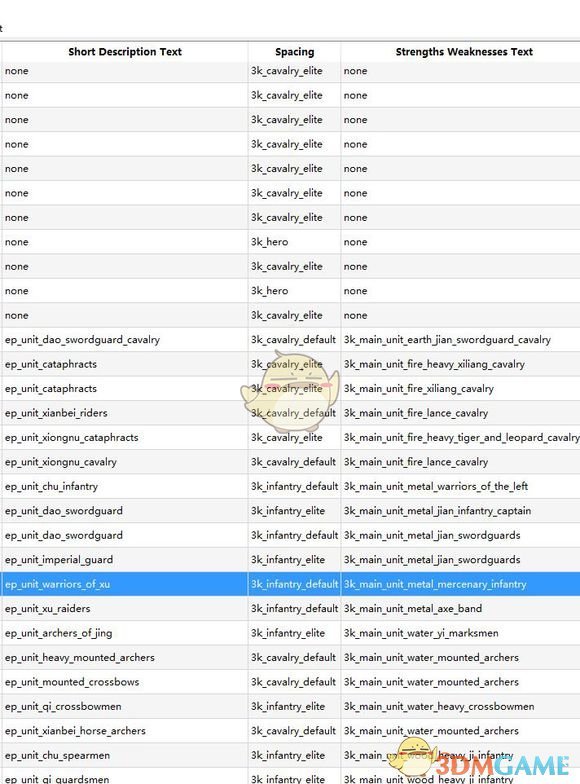
Task: Click the ep_unit_heavy_mounted_archers cell
Action: click(x=124, y=658)
